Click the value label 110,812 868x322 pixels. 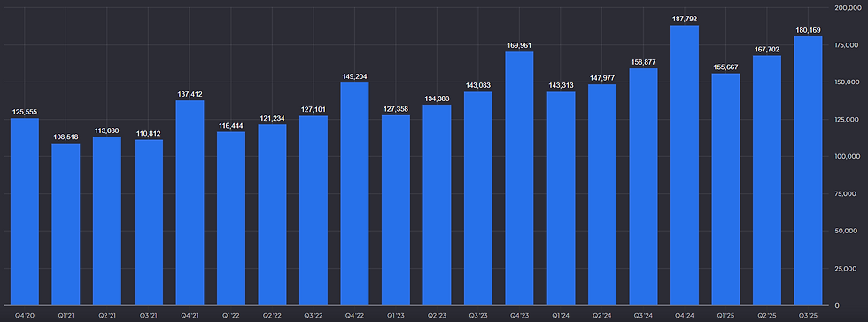pos(149,134)
